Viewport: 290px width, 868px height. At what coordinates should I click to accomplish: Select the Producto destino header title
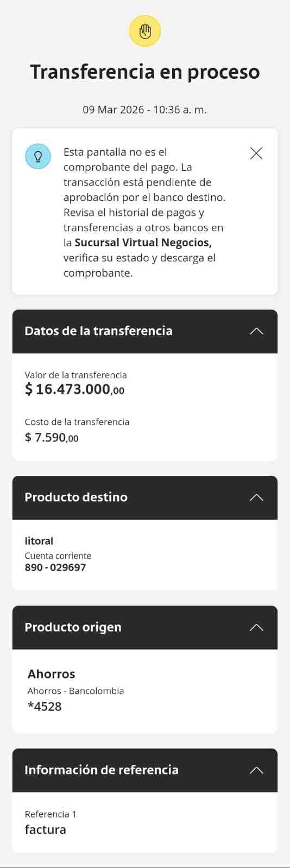tap(76, 497)
